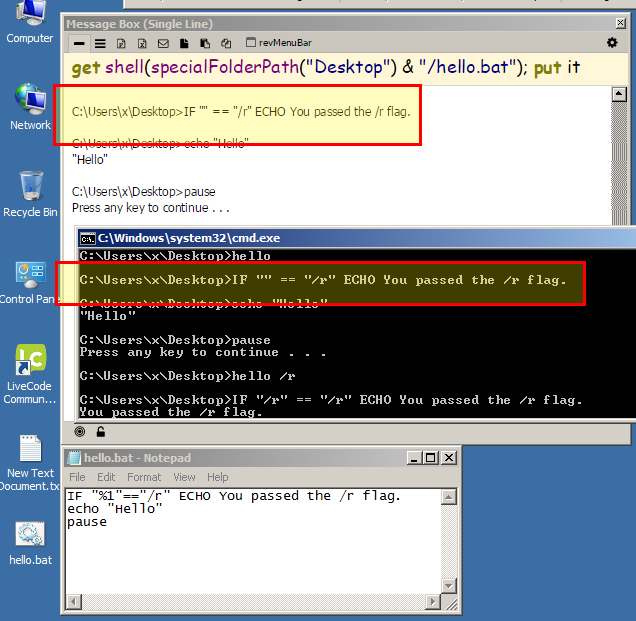Screen dimensions: 636x621
Task: Switch Message Box to multiple lines mode
Action: click(x=100, y=43)
